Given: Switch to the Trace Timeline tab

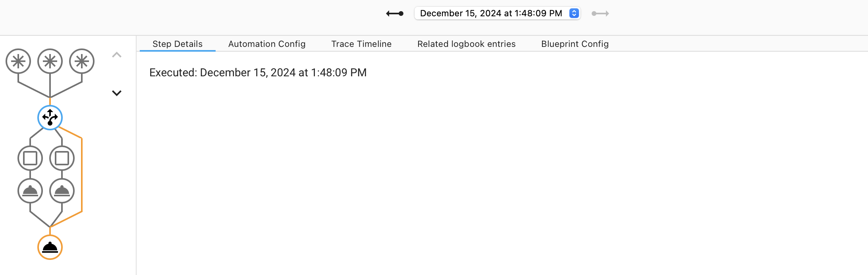Looking at the screenshot, I should (361, 44).
